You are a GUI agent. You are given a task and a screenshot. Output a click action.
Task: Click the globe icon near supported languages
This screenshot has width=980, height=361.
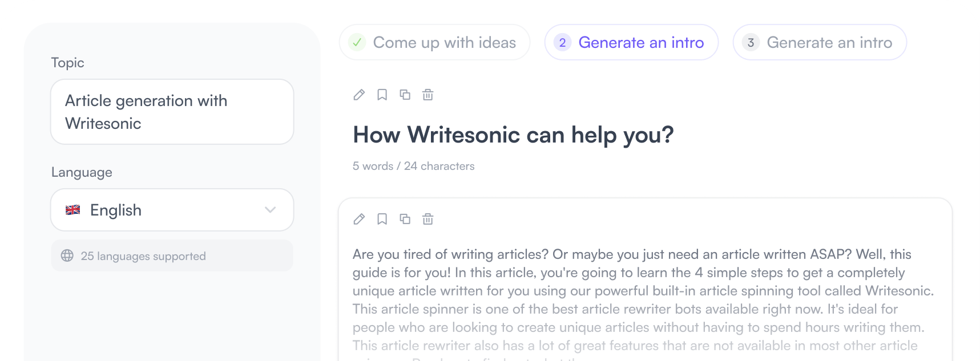point(67,255)
